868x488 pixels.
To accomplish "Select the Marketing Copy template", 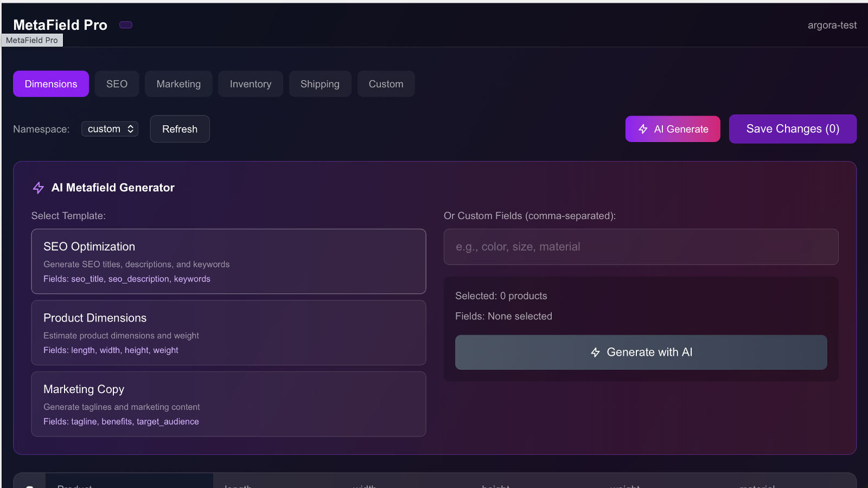I will click(x=228, y=404).
